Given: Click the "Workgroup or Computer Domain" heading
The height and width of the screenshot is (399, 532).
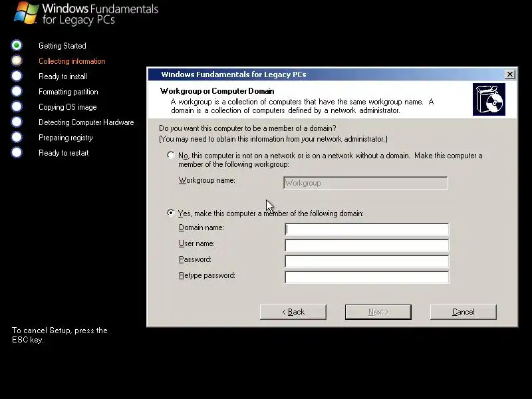Looking at the screenshot, I should click(x=217, y=91).
